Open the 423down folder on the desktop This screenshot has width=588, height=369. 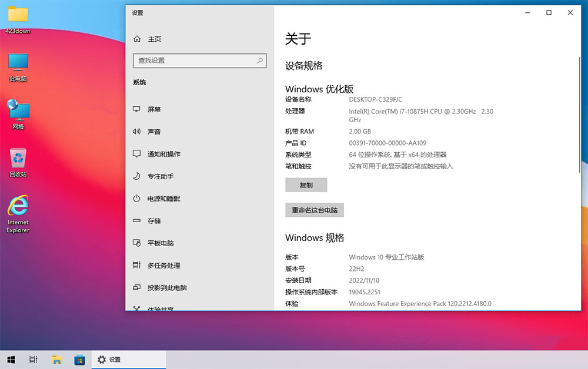coord(17,18)
